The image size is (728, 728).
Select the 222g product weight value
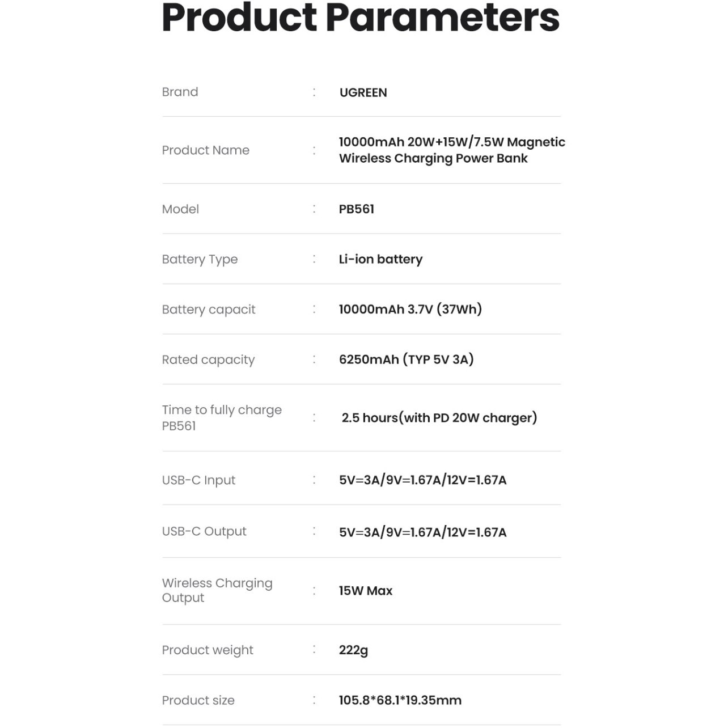[353, 650]
